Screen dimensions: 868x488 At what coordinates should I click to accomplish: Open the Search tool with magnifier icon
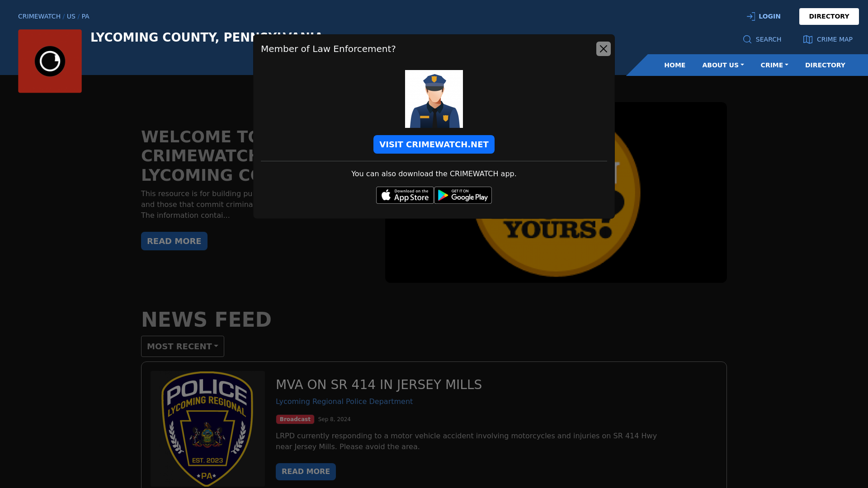pos(762,39)
